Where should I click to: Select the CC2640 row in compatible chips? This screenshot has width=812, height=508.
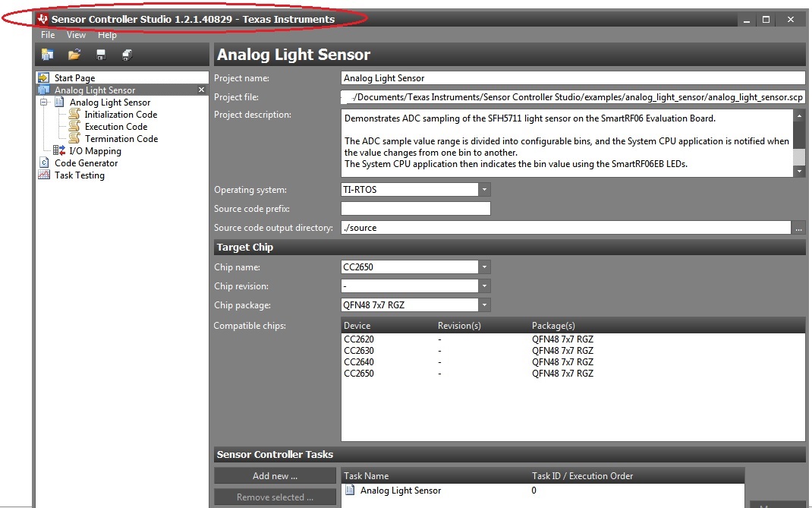pos(573,361)
